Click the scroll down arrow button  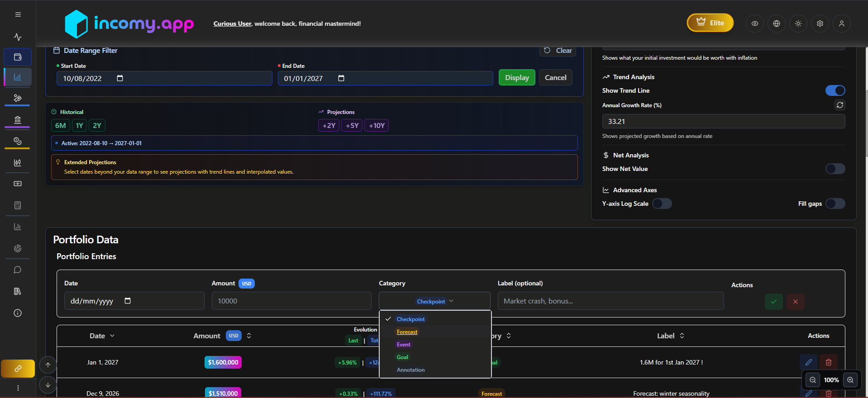tap(48, 385)
